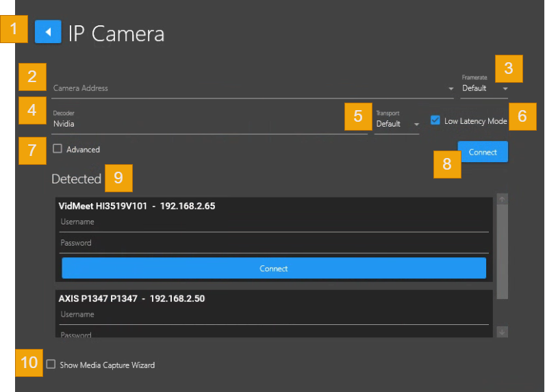Click the detected list scroll up arrow

[503, 199]
